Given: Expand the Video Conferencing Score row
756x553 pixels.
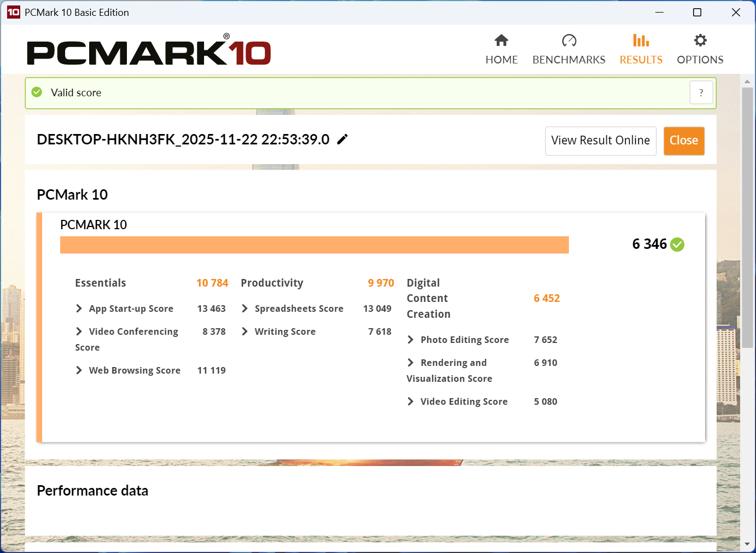Looking at the screenshot, I should pyautogui.click(x=79, y=331).
